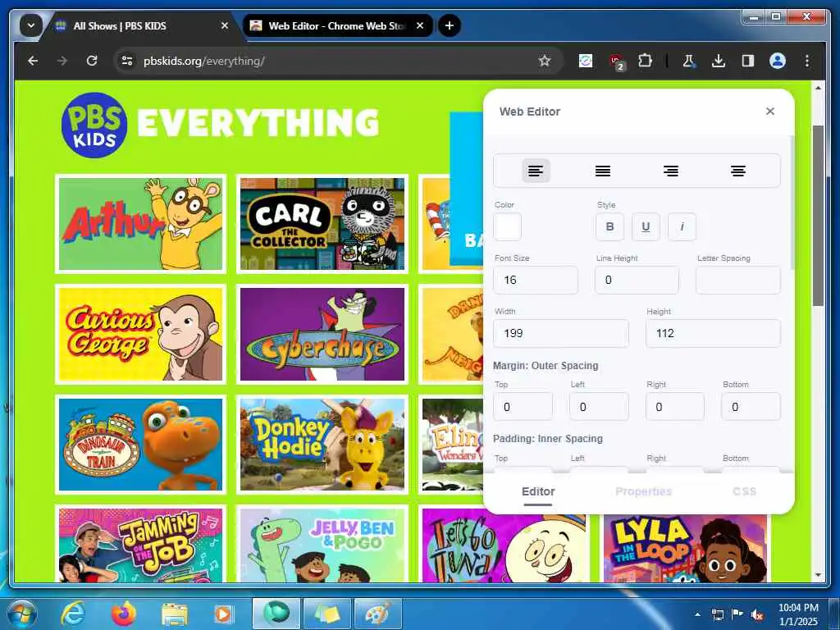This screenshot has width=840, height=630.
Task: Close the Web Editor panel
Action: pyautogui.click(x=769, y=111)
